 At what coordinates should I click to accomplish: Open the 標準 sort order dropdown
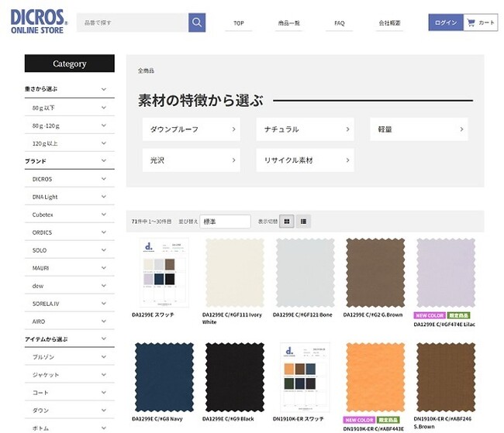click(225, 222)
